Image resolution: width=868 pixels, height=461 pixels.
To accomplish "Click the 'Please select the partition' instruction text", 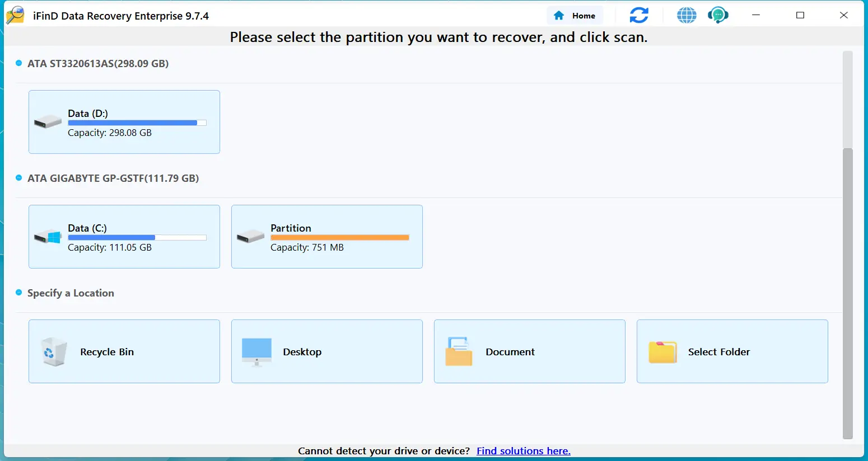I will coord(438,37).
